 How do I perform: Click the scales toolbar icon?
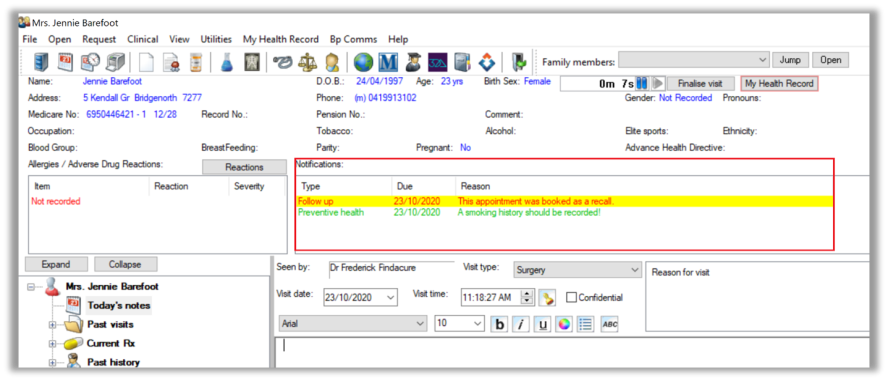point(308,62)
